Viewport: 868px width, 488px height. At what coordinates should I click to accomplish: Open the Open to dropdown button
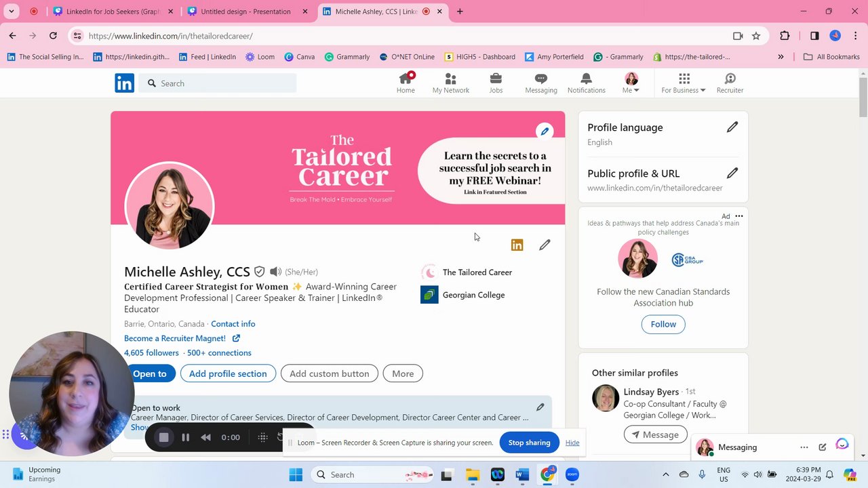(x=150, y=373)
